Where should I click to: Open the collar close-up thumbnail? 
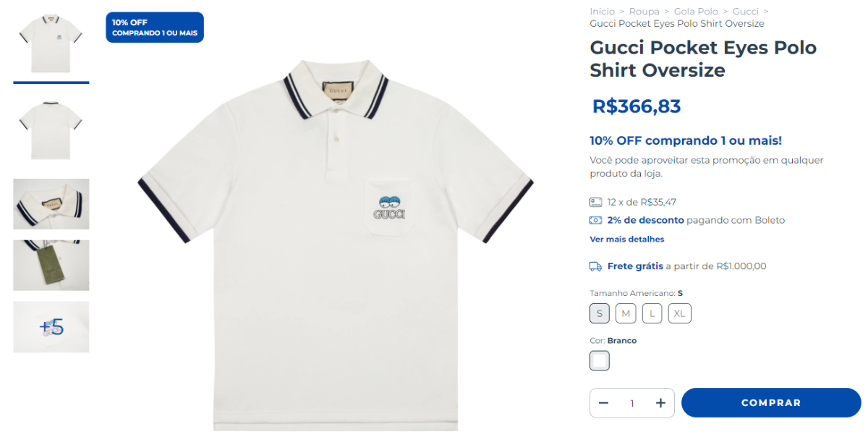(51, 204)
